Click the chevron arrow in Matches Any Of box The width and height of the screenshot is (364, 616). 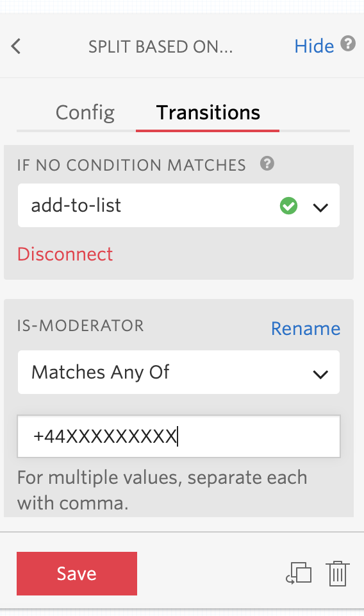(320, 374)
